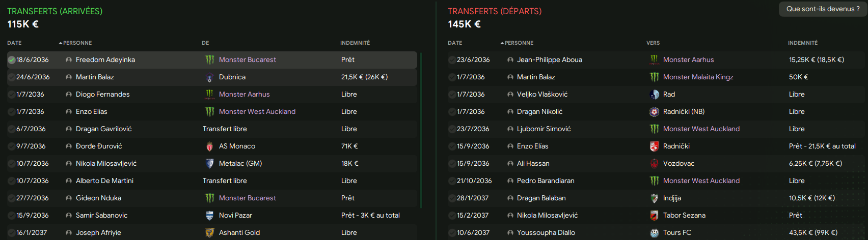Sort arrivals by DATE column header
This screenshot has width=868, height=240.
pos(14,43)
